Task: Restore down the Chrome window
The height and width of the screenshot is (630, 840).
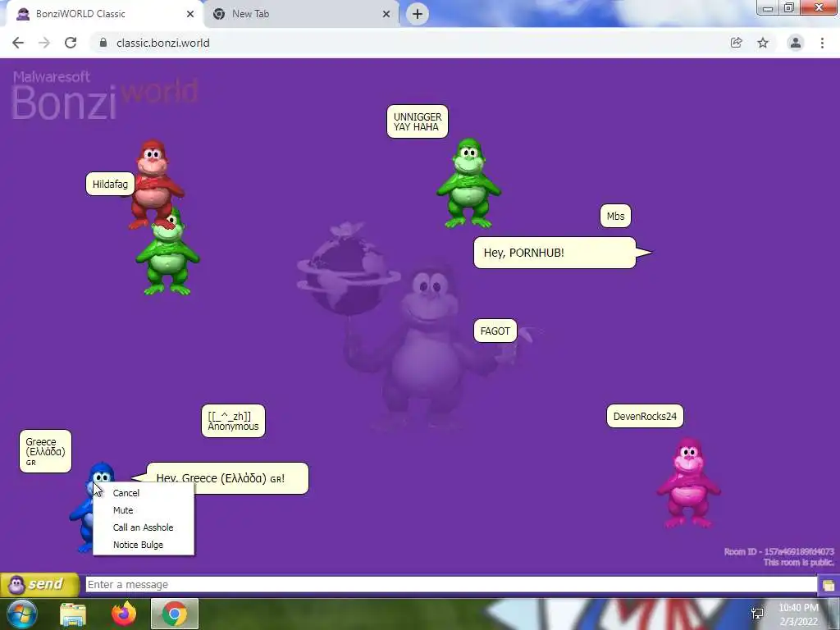Action: coord(789,8)
